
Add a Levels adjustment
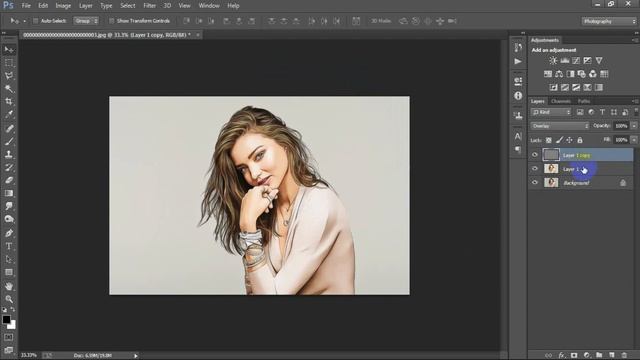point(564,60)
